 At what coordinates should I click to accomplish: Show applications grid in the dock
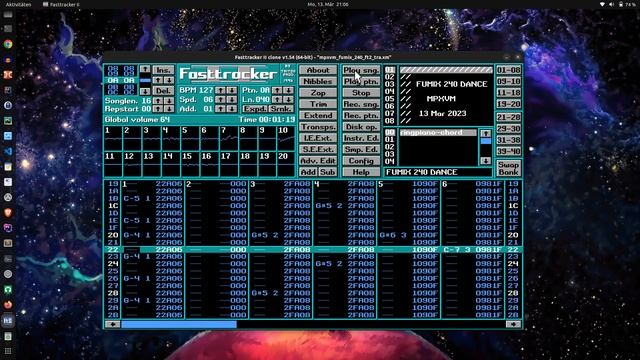click(x=8, y=351)
